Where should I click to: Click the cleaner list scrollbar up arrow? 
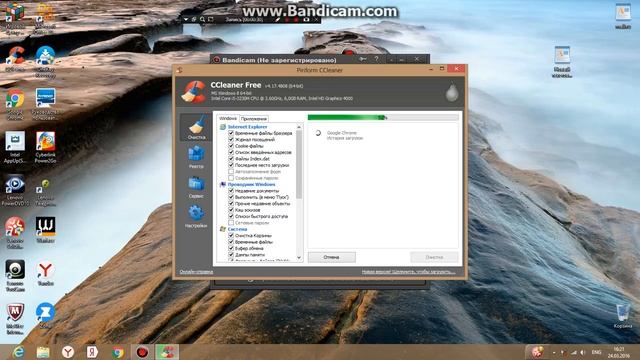coord(299,127)
